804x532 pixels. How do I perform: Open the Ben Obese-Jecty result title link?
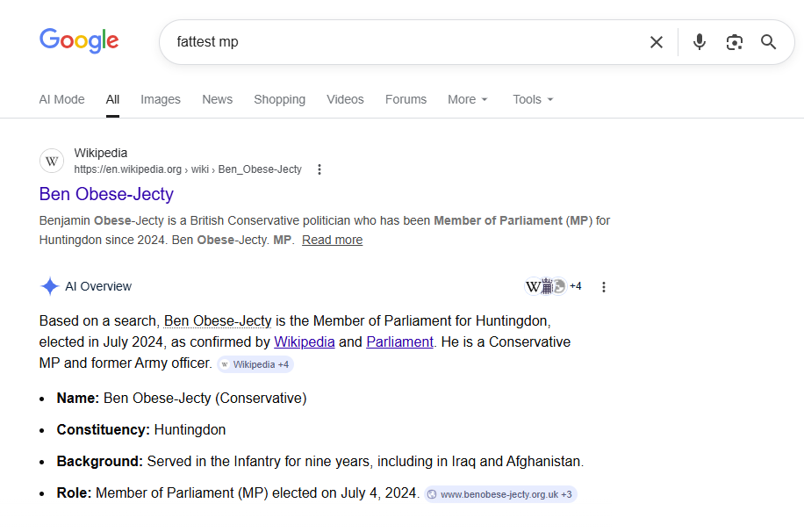click(106, 194)
